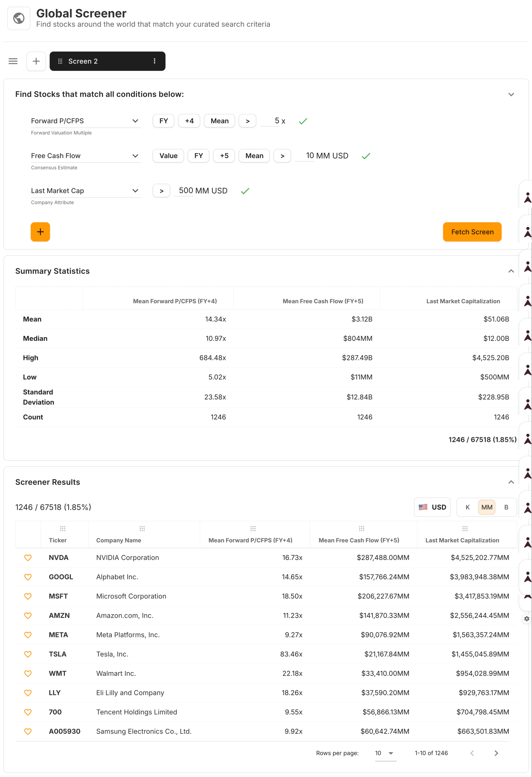Open the Rows per page dropdown

pos(385,753)
